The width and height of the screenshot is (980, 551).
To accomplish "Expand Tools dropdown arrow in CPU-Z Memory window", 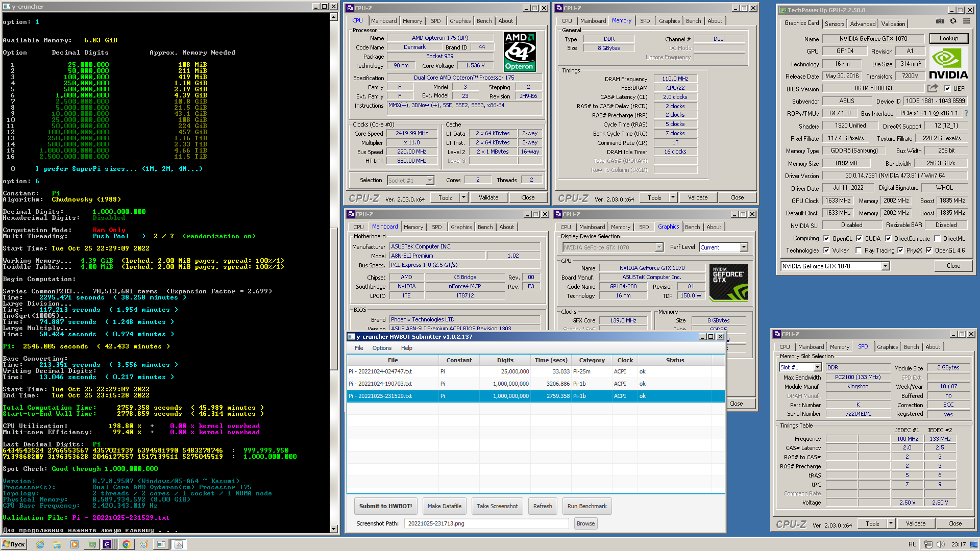I will tap(673, 197).
